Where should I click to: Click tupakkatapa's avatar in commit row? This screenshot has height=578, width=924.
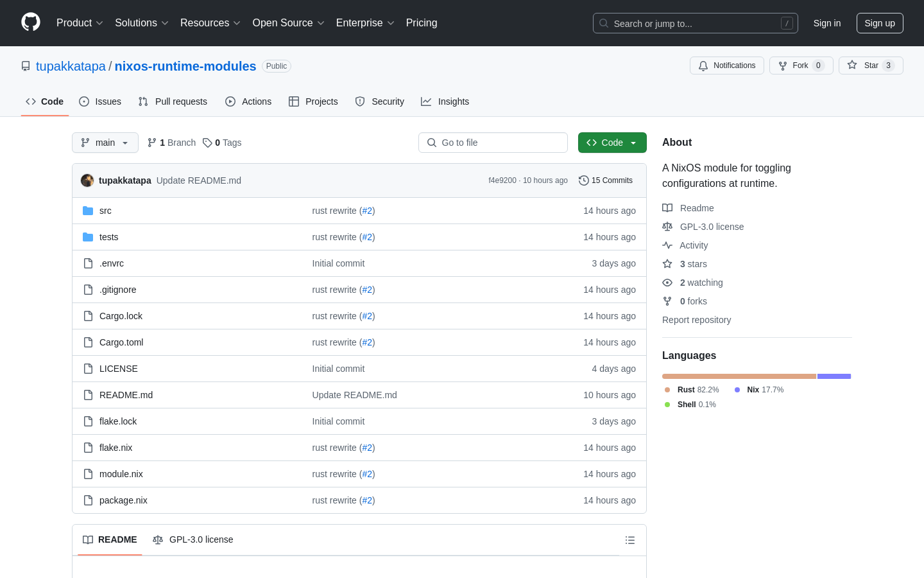[87, 180]
